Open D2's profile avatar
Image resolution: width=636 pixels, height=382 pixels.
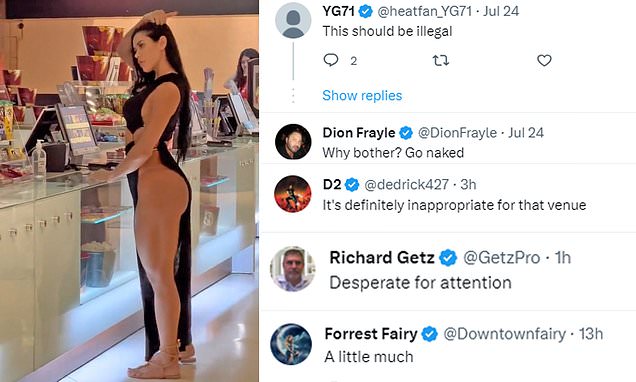point(293,194)
